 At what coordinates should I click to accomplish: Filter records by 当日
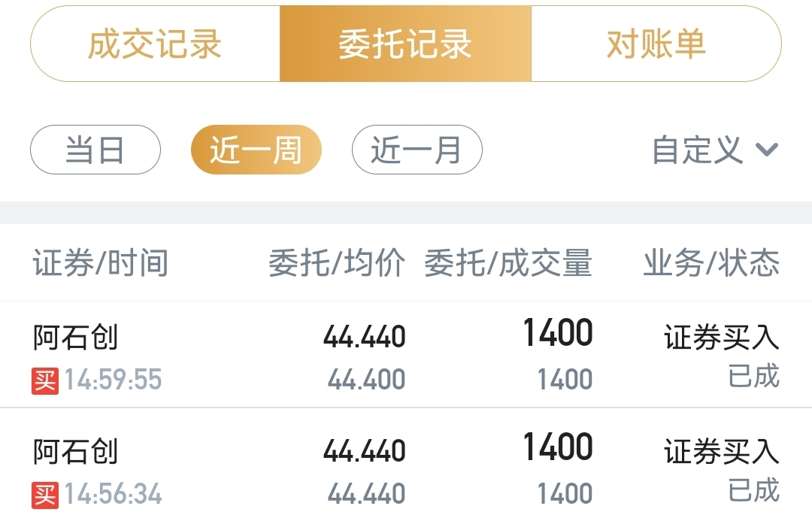point(95,150)
